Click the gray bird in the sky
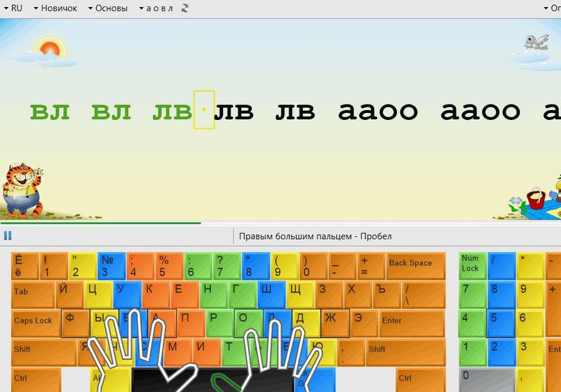 coord(536,41)
